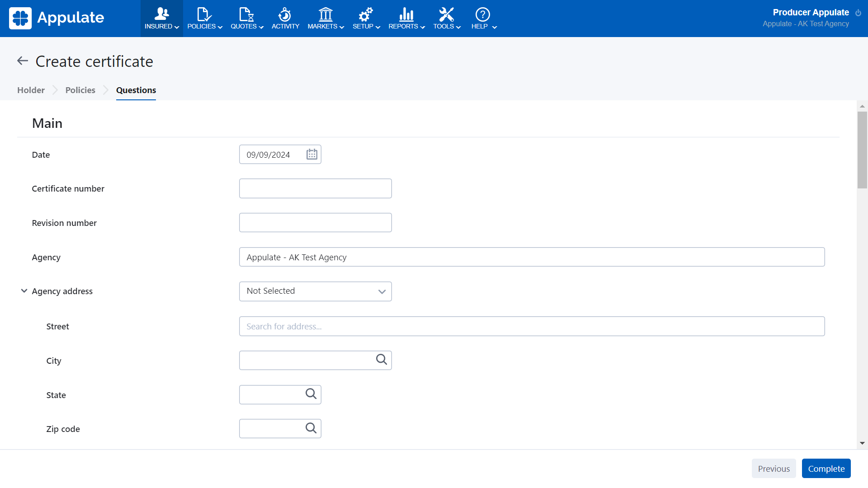Open the Reports chart icon

[406, 14]
